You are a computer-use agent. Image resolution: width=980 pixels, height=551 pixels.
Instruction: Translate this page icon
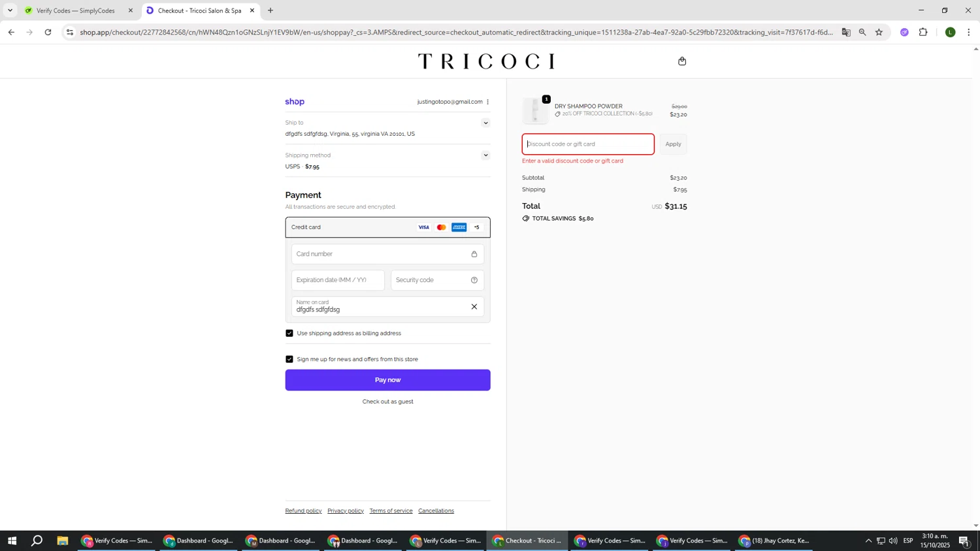coord(846,32)
